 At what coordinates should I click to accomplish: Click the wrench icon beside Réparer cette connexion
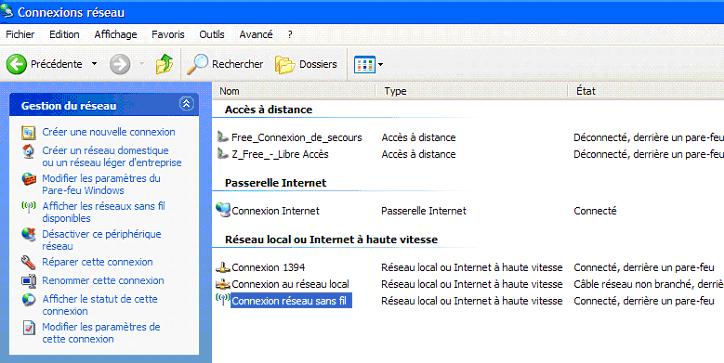[x=28, y=262]
